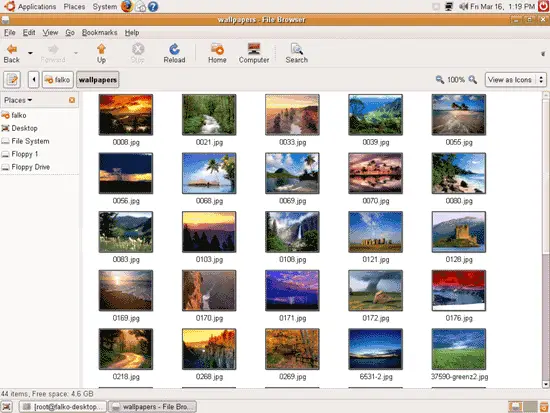Launch Firefox from the top panel
This screenshot has height=413, width=550.
[x=127, y=6]
